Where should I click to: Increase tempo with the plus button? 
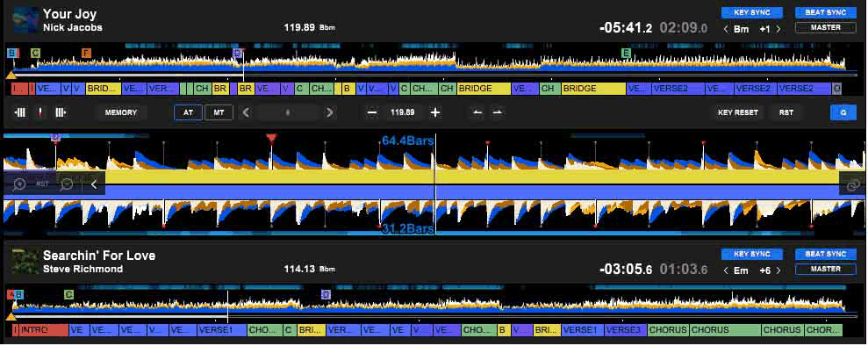435,112
